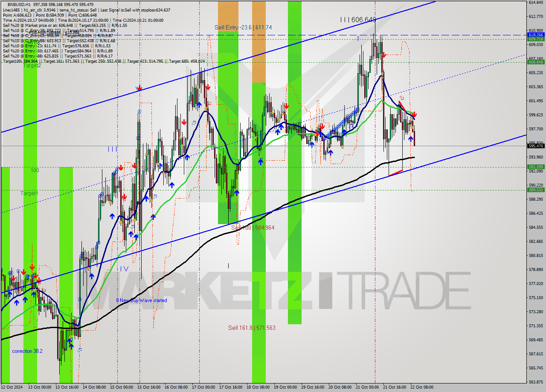Select the '0 New Buy Wave started' annotation
Viewport: 546px width, 392px height.
click(x=142, y=300)
